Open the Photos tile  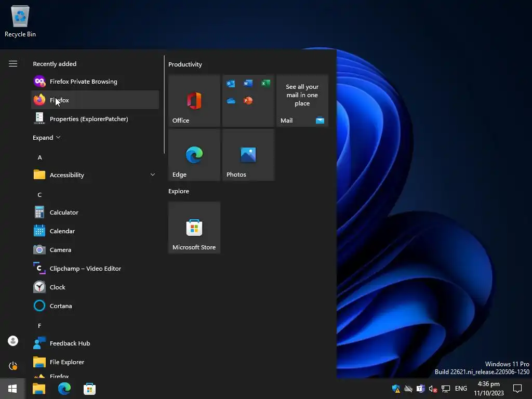[x=248, y=155]
